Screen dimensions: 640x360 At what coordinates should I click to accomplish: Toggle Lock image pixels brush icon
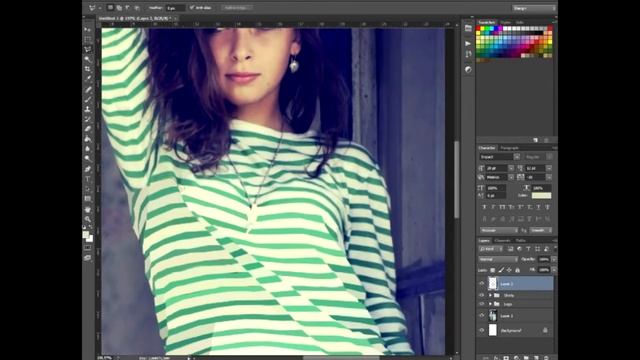[501, 270]
